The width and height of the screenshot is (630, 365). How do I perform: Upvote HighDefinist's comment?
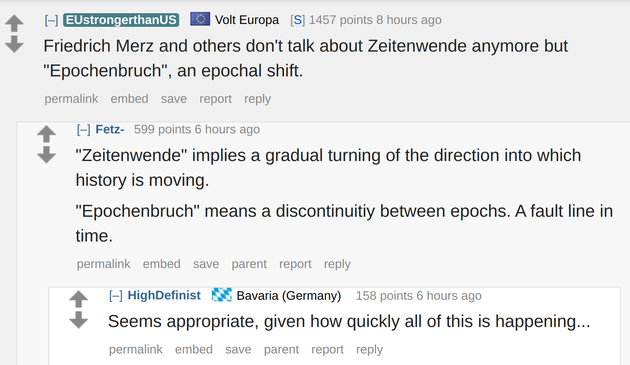click(x=78, y=299)
